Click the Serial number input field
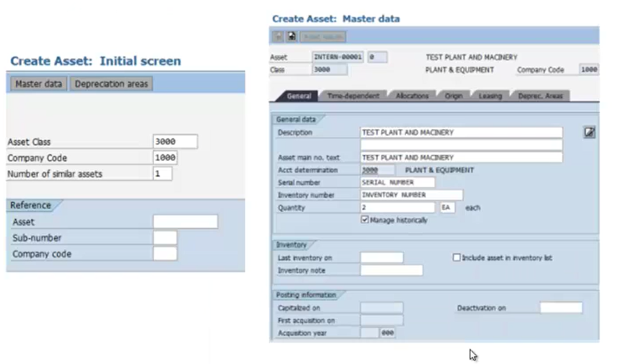This screenshot has width=630, height=364. [x=397, y=182]
